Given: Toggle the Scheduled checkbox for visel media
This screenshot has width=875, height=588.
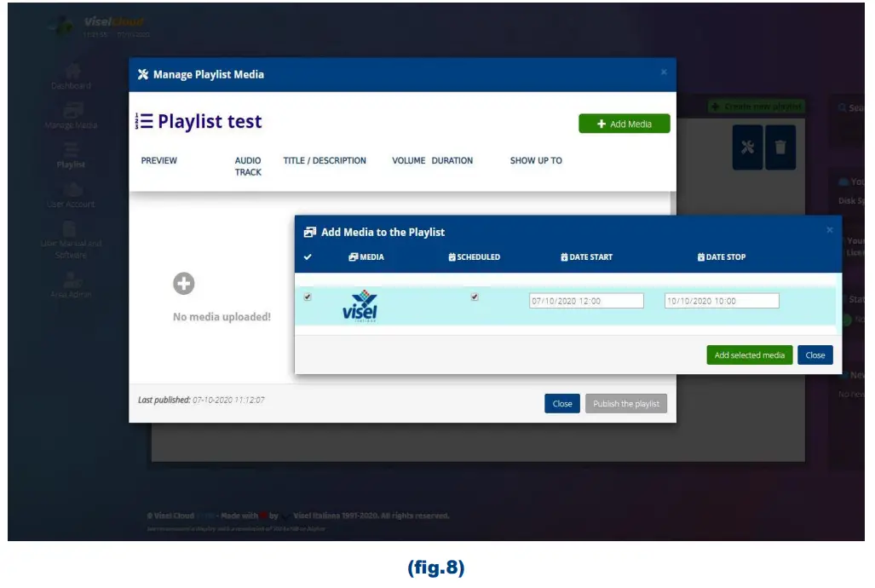Looking at the screenshot, I should [x=475, y=297].
